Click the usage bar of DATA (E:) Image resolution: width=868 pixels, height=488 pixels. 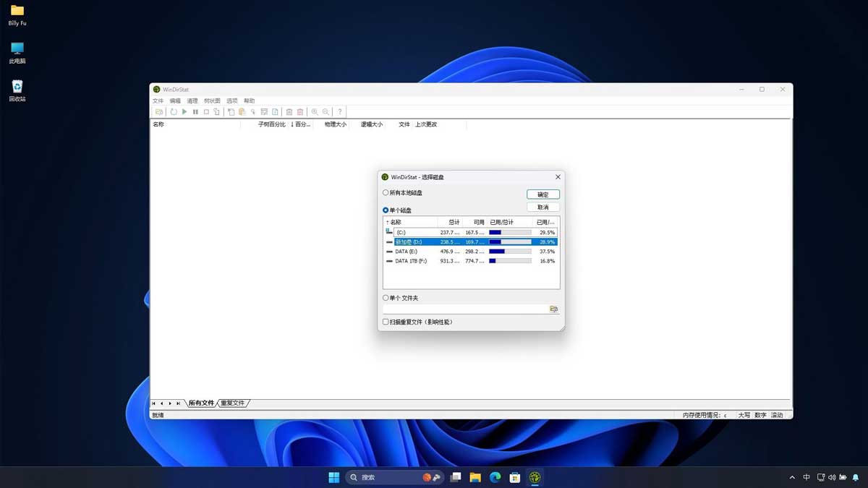(510, 252)
